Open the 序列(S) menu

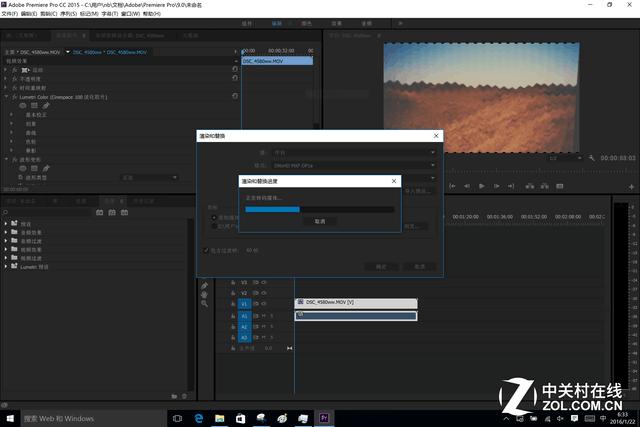point(68,13)
